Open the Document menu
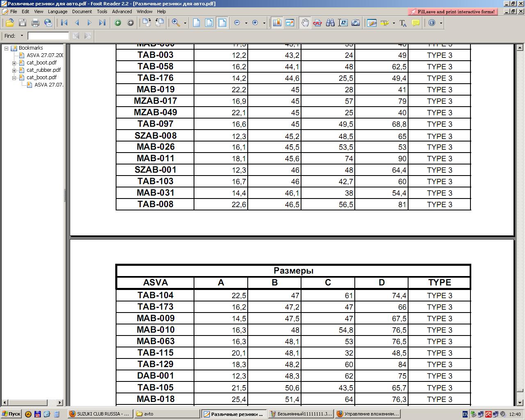Screen dimensions: 525x420 click(x=82, y=11)
